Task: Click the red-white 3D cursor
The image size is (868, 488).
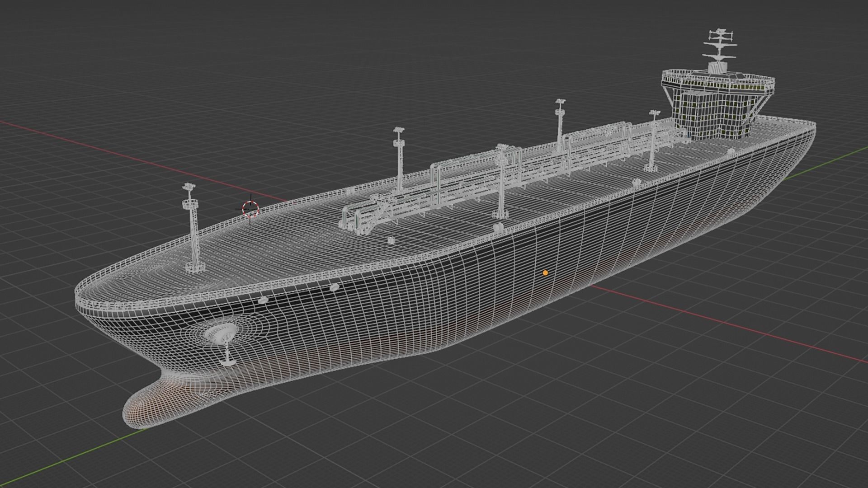Action: coord(250,209)
